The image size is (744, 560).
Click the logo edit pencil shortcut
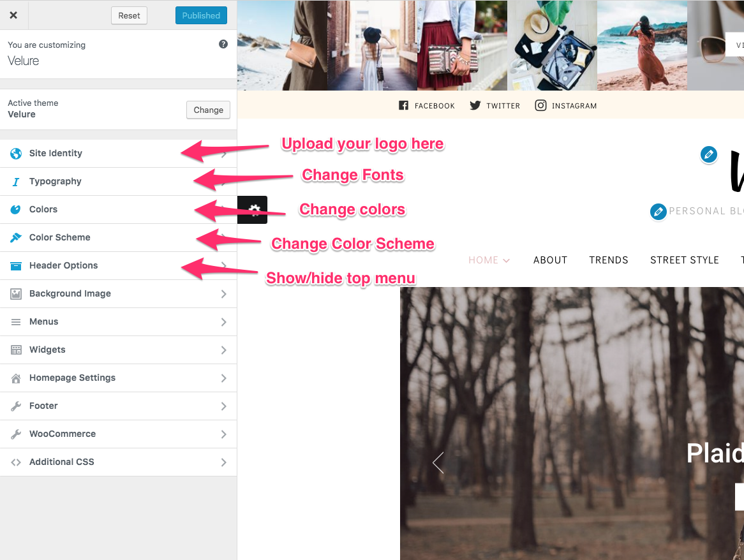(708, 154)
